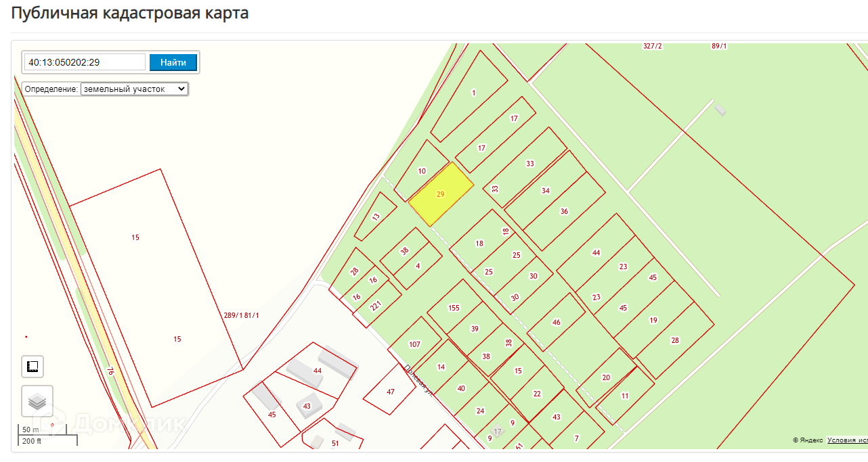Click the 289/1 81/1 boundary label

(x=241, y=315)
